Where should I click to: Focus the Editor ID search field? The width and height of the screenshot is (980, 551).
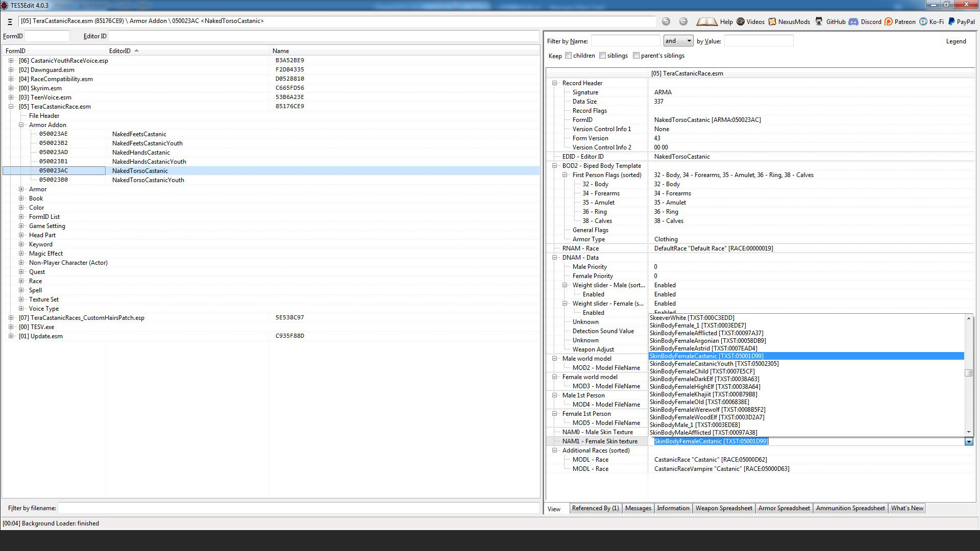[324, 36]
